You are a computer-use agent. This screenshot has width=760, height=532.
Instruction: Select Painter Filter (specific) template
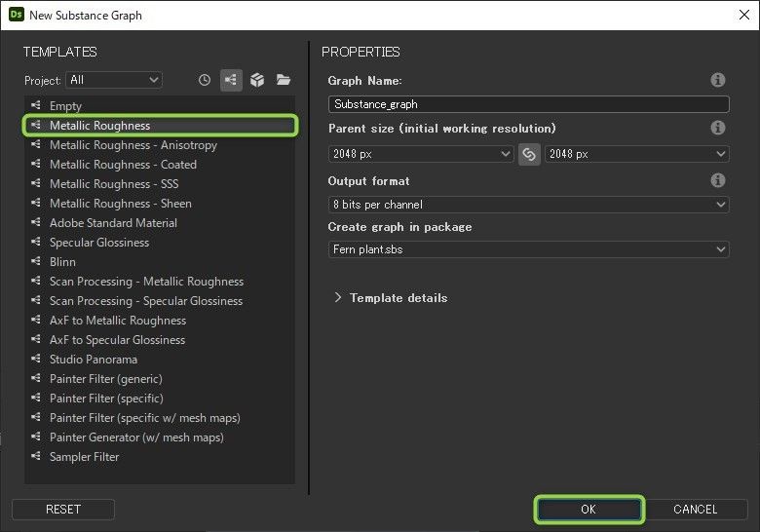tap(160, 399)
